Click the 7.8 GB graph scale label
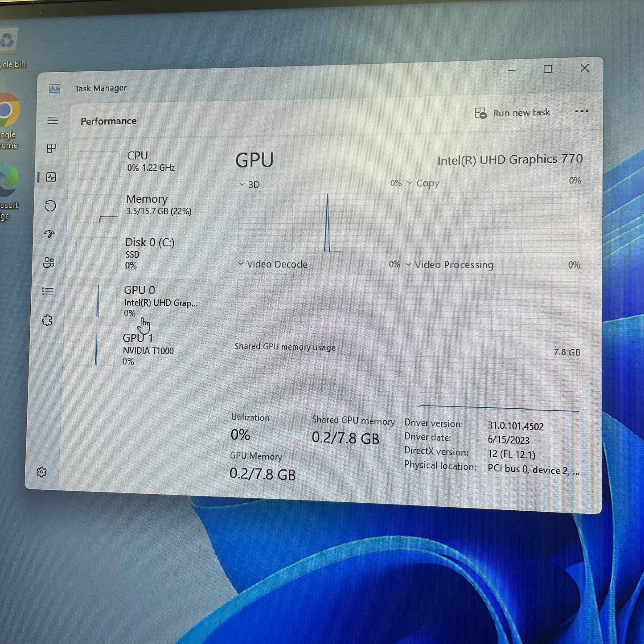The image size is (644, 644). [x=567, y=352]
